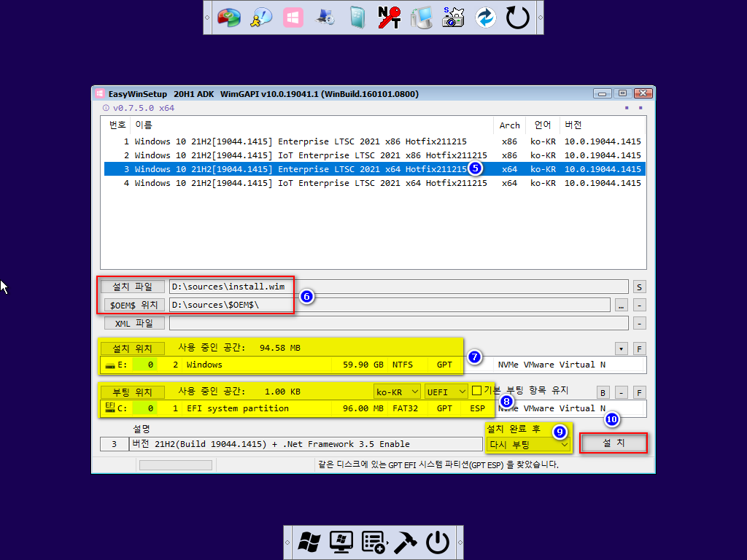Click the F button on boot location row
Viewport: 747px width, 560px height.
click(639, 393)
